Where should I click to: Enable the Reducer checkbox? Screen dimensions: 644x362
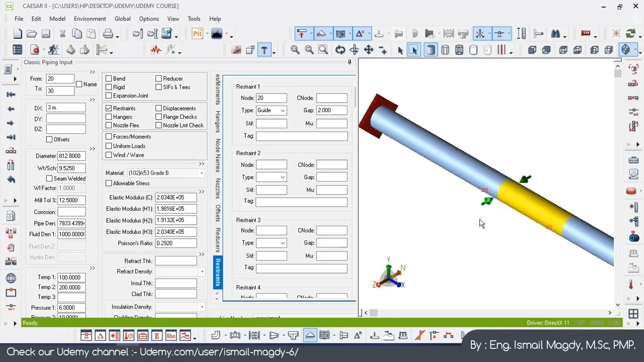tap(158, 78)
